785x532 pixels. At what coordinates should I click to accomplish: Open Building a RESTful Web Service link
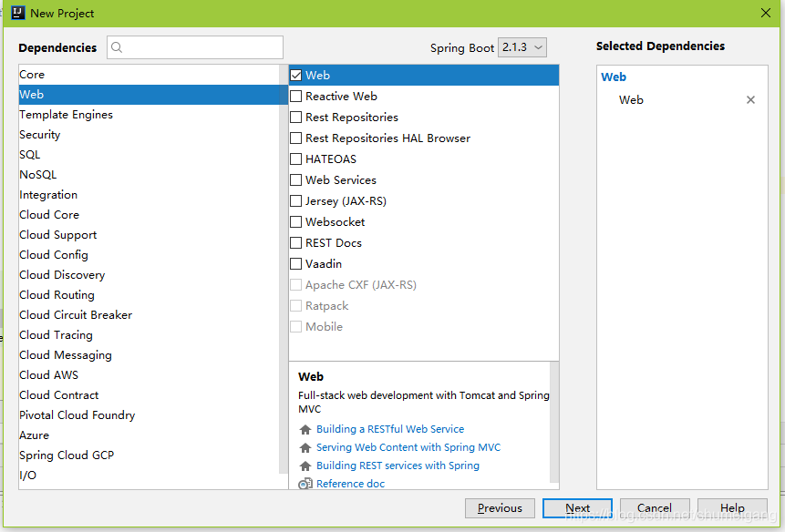pyautogui.click(x=390, y=429)
